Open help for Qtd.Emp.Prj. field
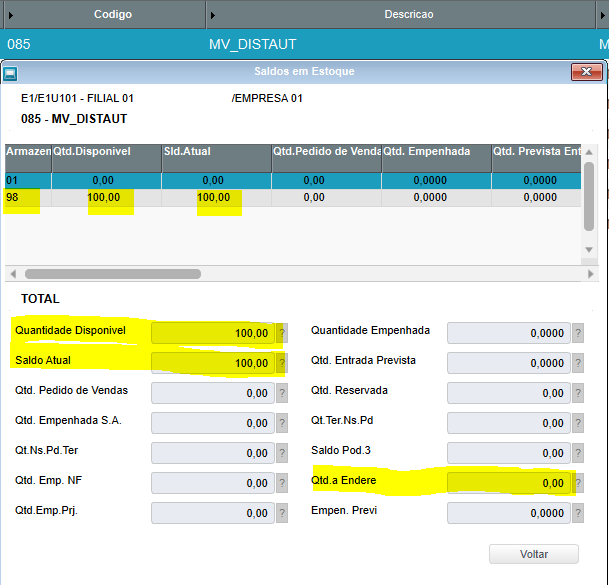Viewport: 609px width, 585px height. (282, 513)
